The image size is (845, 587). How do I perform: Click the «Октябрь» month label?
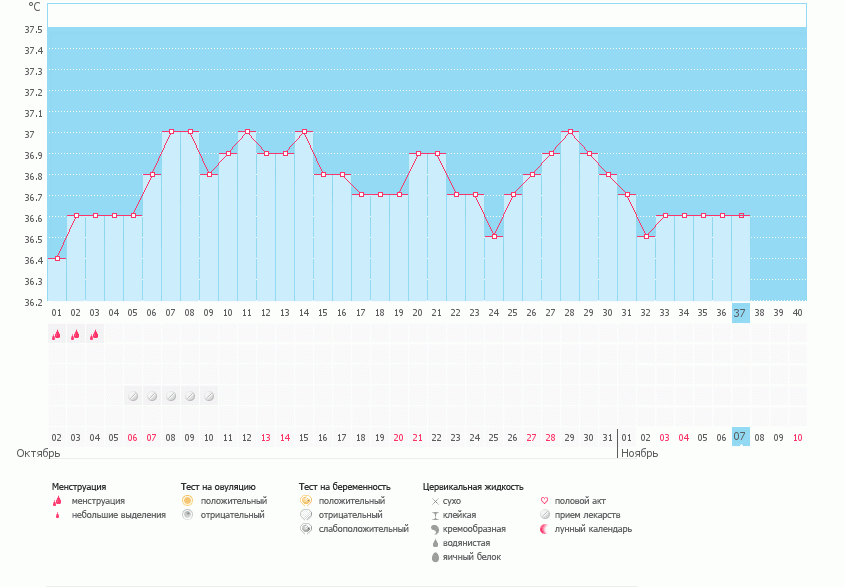pos(38,453)
